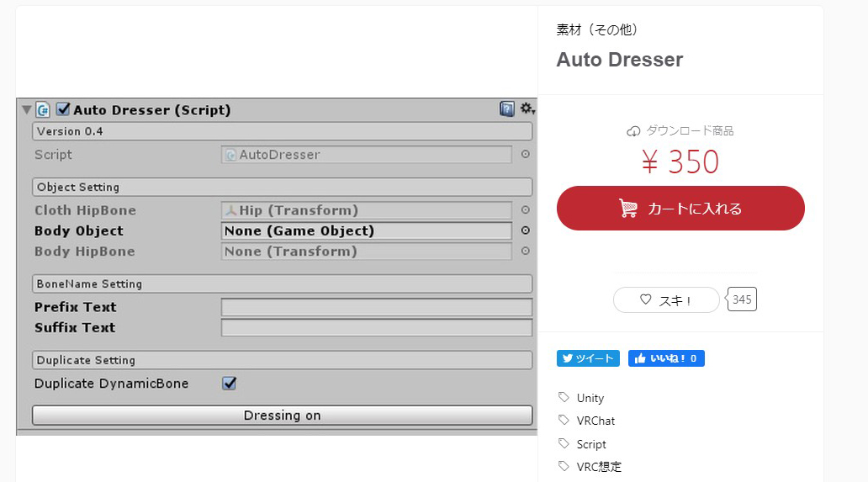Click the Body Object label
The width and height of the screenshot is (868, 482).
coord(78,230)
